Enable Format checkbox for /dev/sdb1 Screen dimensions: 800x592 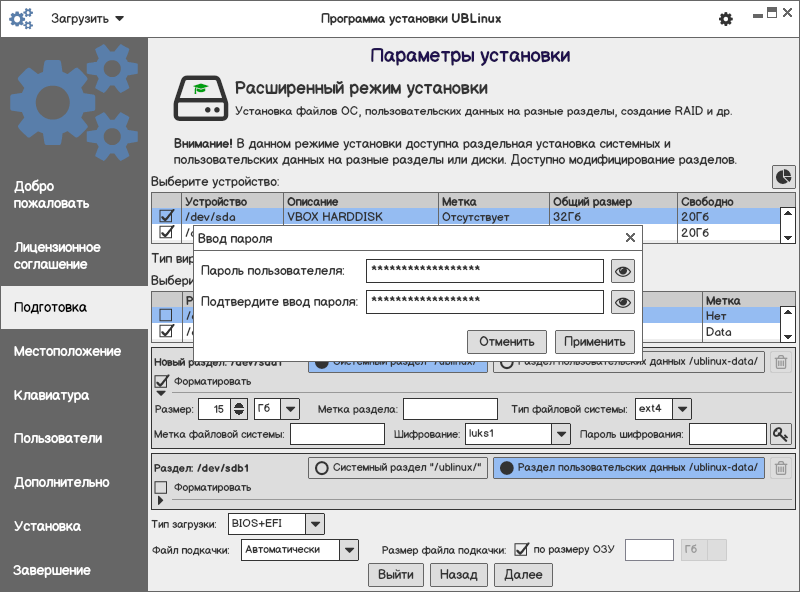tap(161, 488)
